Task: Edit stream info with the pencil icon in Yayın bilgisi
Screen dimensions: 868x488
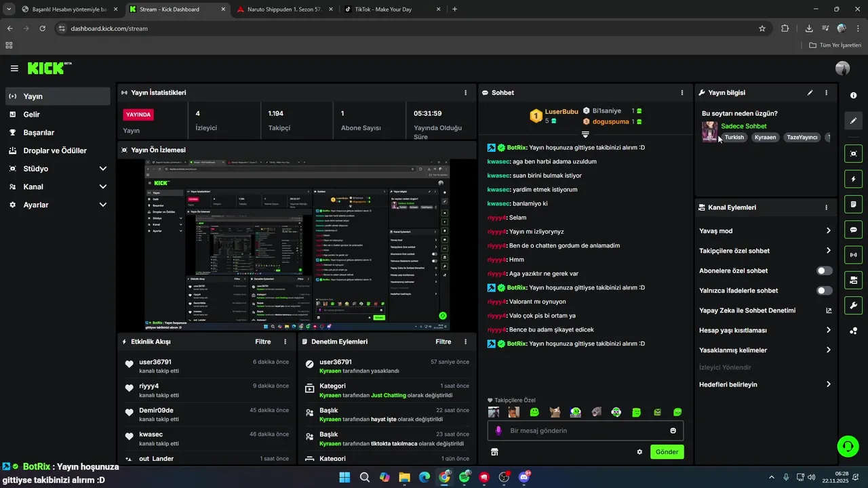Action: coord(810,93)
